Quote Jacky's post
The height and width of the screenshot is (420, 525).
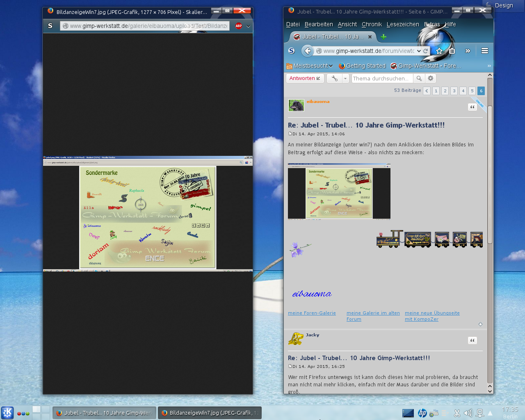coord(472,340)
